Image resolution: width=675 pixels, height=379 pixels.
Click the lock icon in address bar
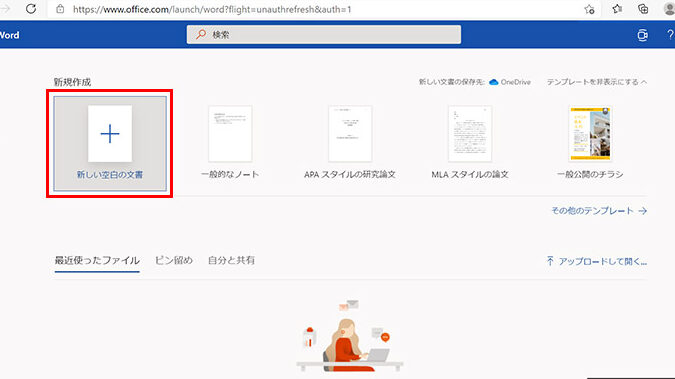(x=60, y=9)
